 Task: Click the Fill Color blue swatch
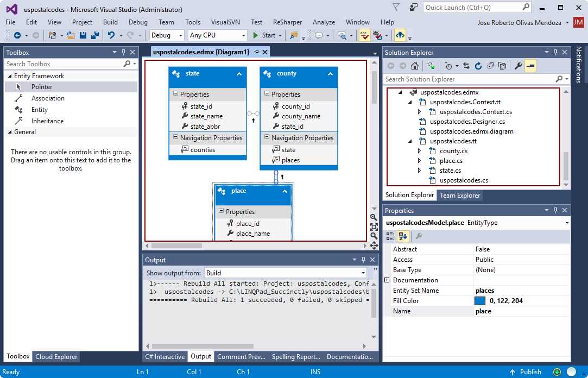pos(479,301)
